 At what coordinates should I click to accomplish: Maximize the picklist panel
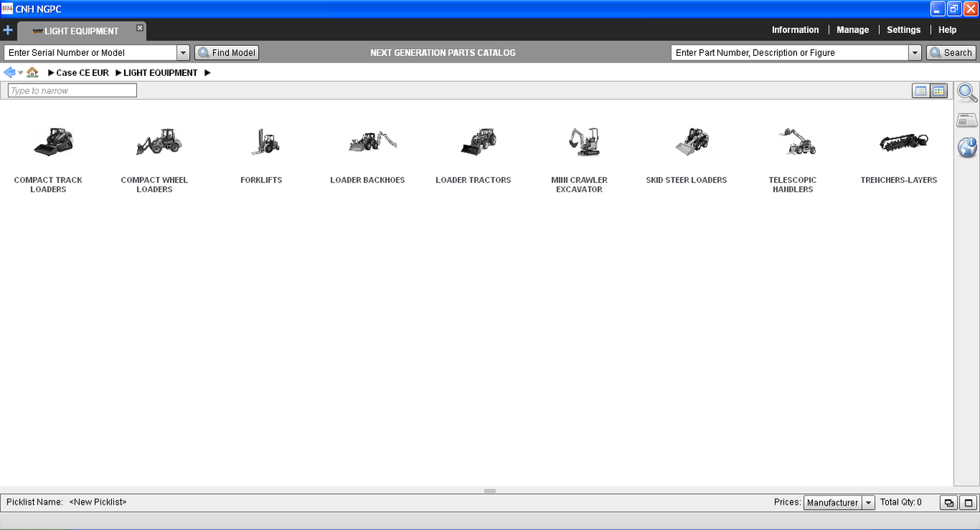pos(969,503)
